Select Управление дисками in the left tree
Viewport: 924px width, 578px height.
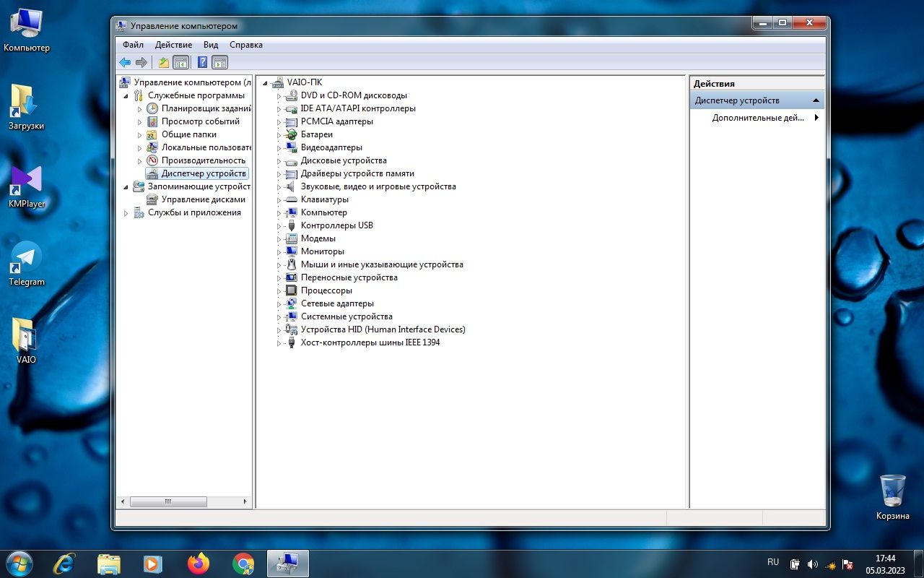coord(204,199)
